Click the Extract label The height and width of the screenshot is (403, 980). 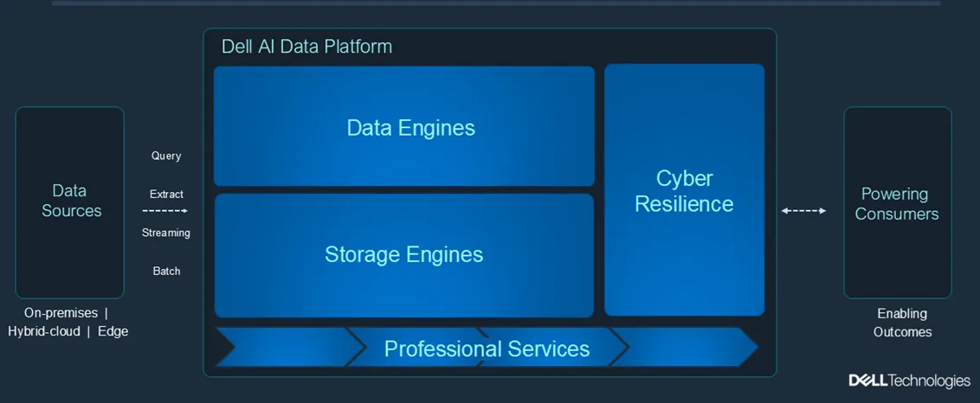coord(166,195)
